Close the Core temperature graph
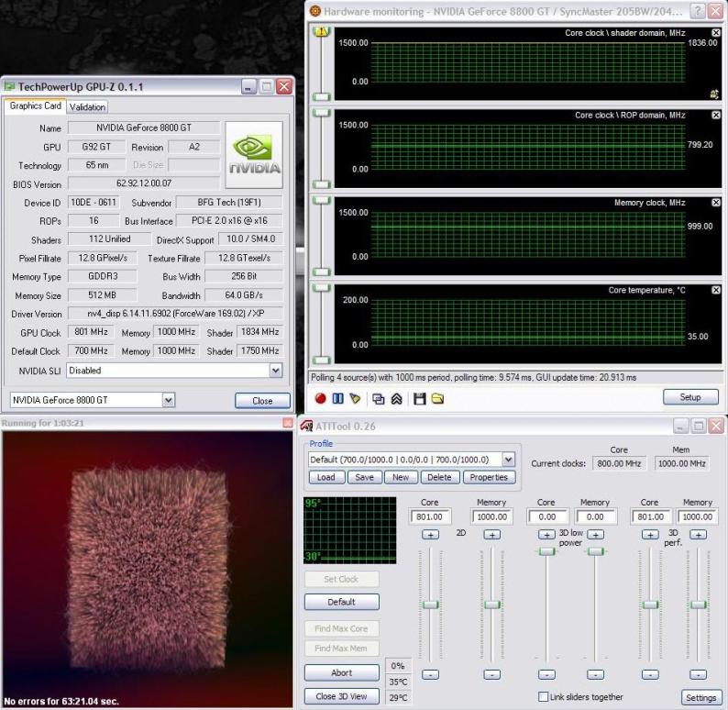The height and width of the screenshot is (710, 728). click(x=716, y=290)
